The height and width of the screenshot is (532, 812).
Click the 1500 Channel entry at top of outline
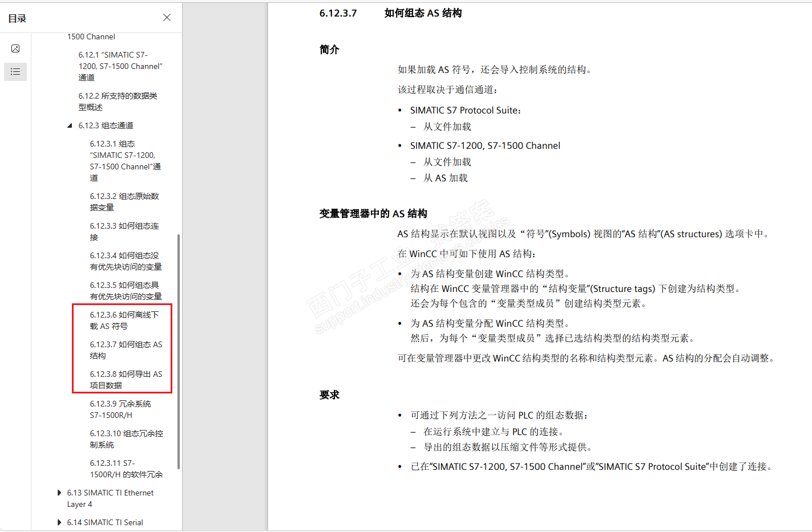(x=91, y=36)
